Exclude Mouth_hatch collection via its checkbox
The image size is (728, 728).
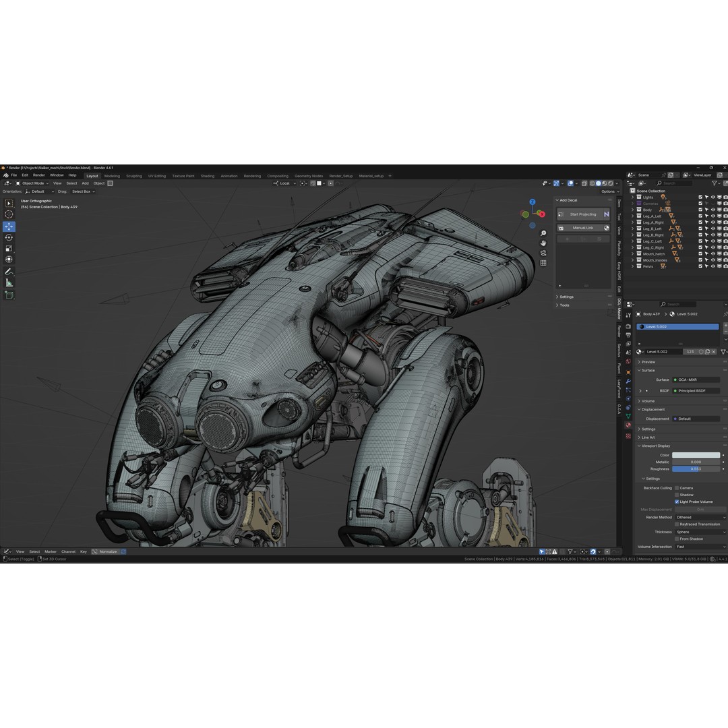700,253
